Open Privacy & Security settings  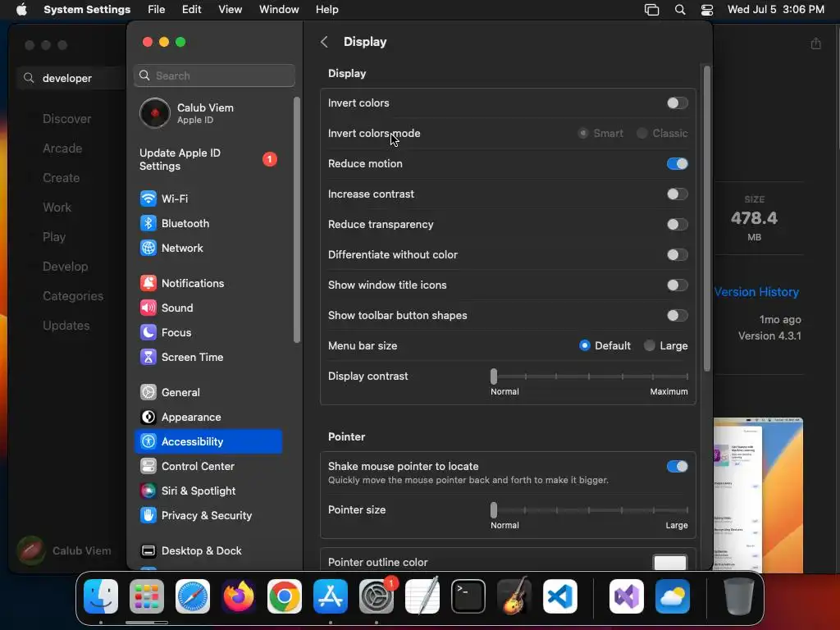pos(208,516)
